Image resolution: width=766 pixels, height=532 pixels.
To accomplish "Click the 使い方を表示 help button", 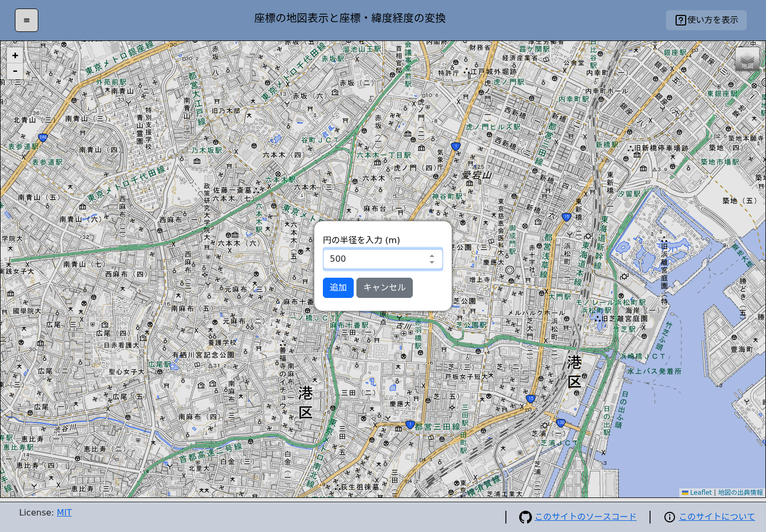I will click(706, 20).
